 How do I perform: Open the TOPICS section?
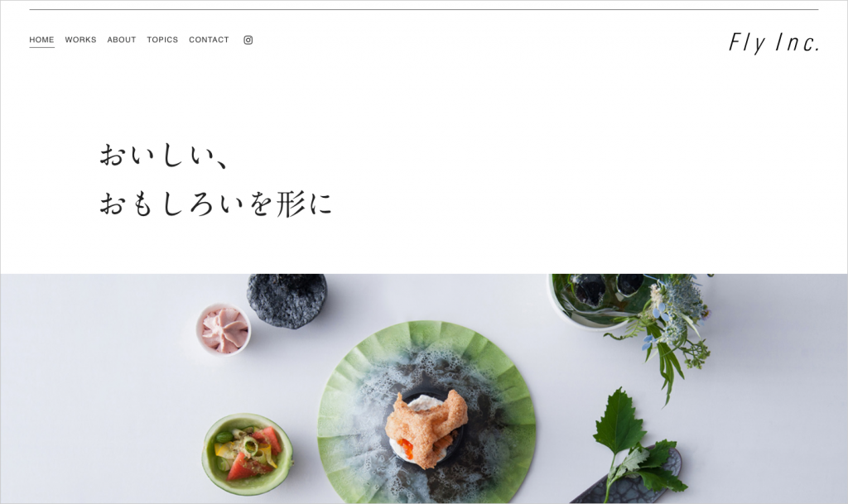[162, 40]
